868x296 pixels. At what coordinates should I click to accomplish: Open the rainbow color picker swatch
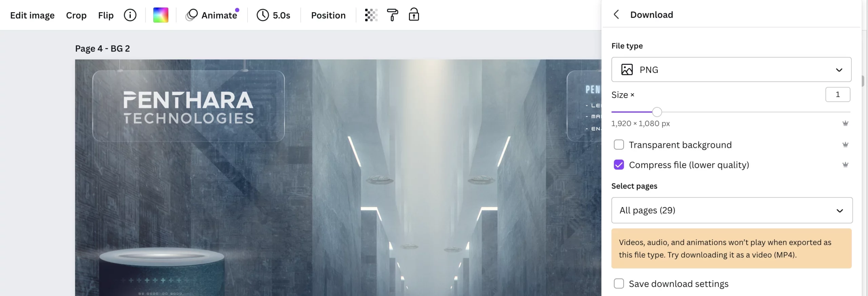click(x=161, y=15)
